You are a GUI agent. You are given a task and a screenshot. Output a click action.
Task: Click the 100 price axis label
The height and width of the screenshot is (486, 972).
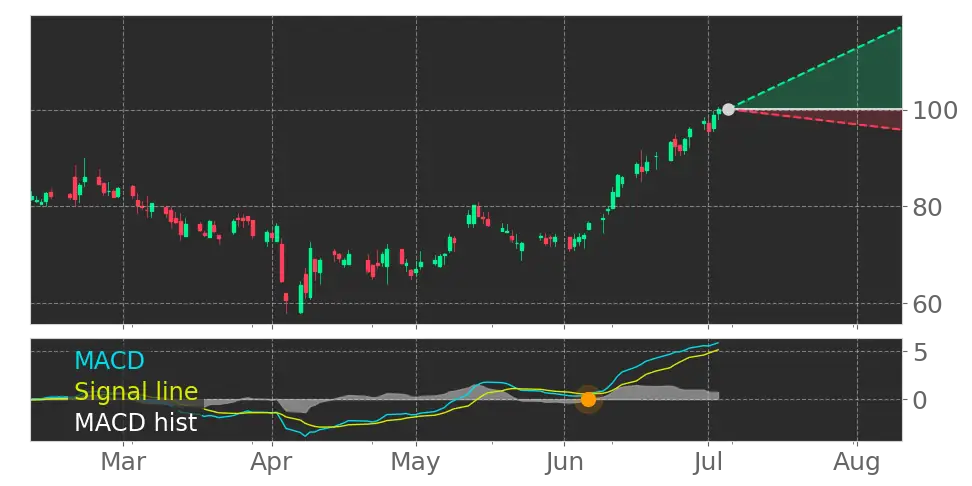pyautogui.click(x=935, y=111)
